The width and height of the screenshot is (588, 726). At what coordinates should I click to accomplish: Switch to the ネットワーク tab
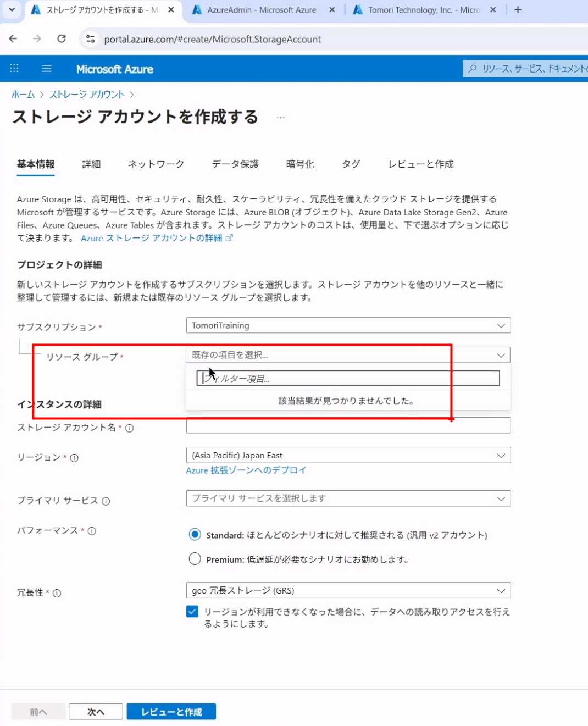pos(156,164)
